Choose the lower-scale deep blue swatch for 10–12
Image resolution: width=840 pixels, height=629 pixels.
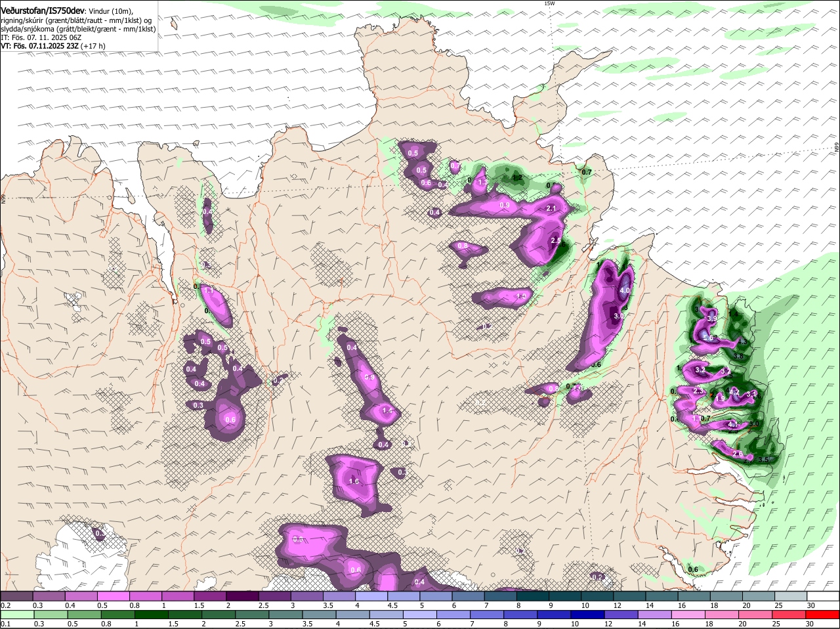click(588, 615)
